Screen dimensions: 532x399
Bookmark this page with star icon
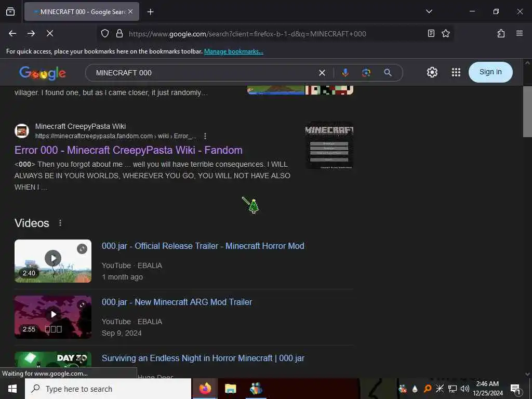pyautogui.click(x=446, y=33)
